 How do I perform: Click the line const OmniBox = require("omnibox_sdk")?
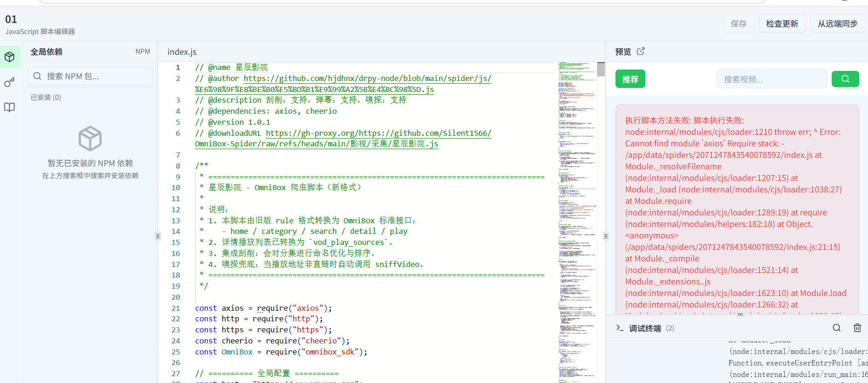(281, 352)
